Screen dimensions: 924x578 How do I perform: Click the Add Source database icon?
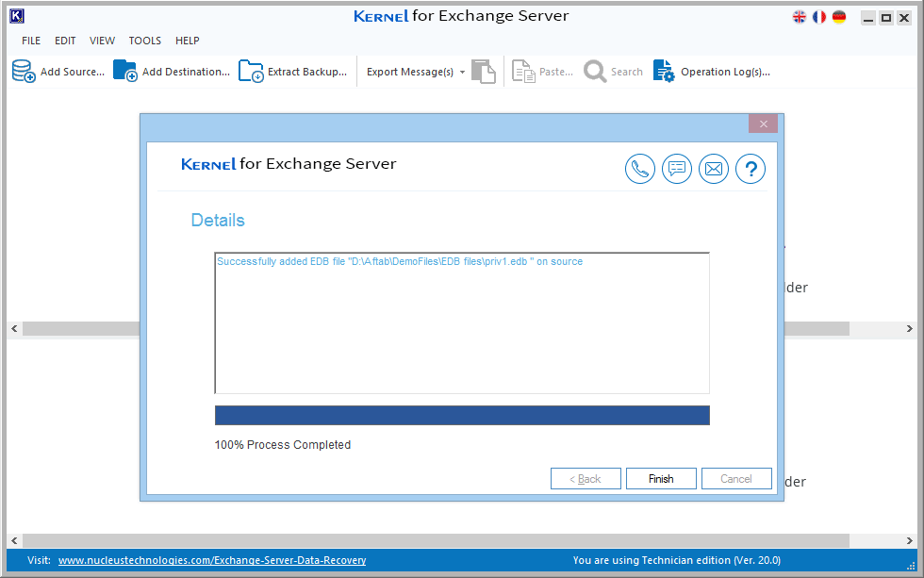24,72
